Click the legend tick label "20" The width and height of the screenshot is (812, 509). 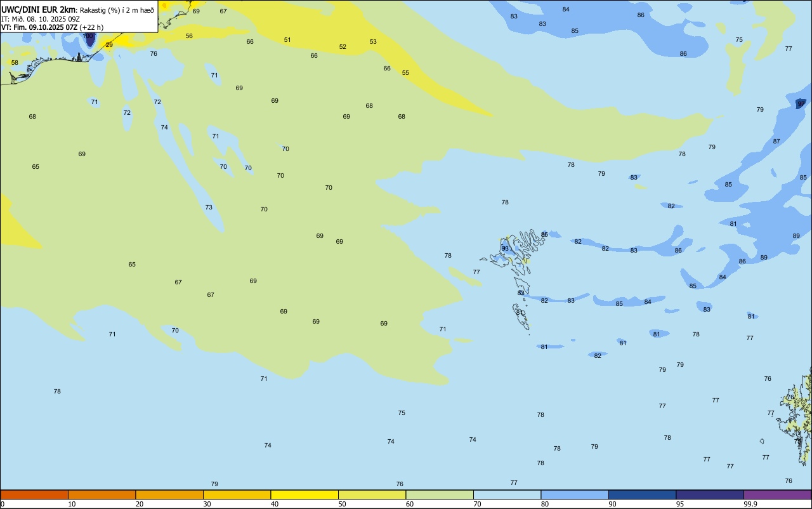point(139,504)
